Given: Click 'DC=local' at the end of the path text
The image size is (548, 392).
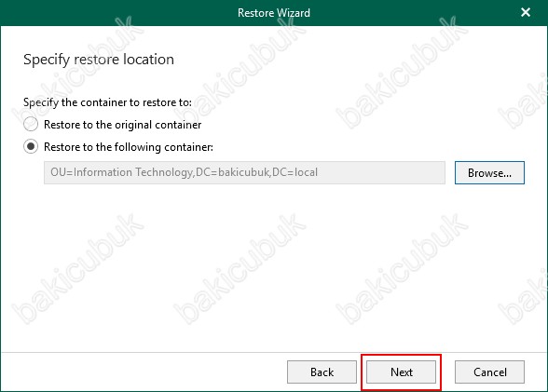Looking at the screenshot, I should [x=295, y=172].
